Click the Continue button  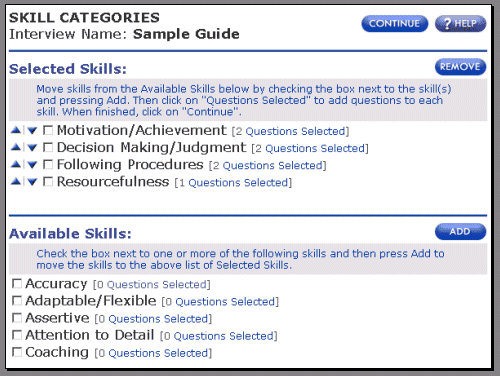[395, 24]
